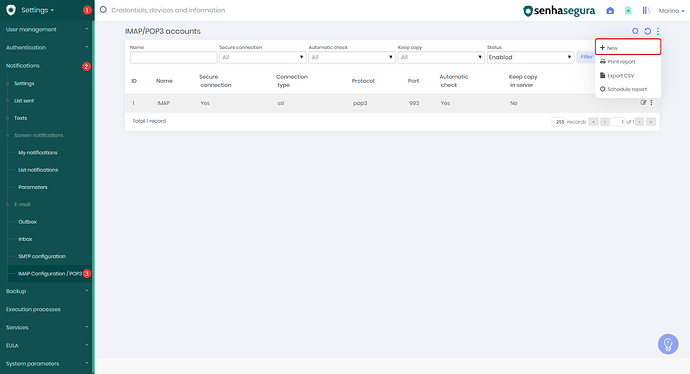The image size is (690, 374).
Task: Expand the User management sidebar section
Action: point(47,29)
